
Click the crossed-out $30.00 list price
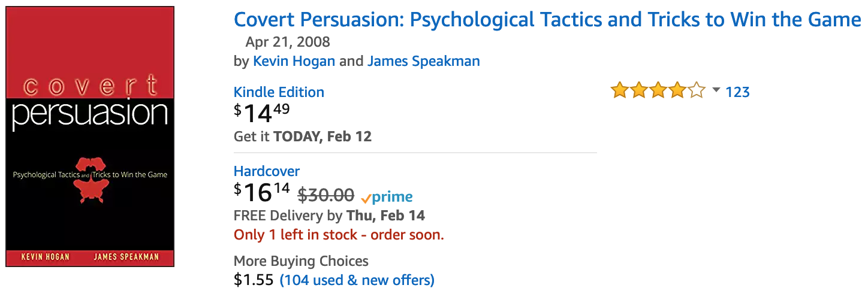[326, 195]
